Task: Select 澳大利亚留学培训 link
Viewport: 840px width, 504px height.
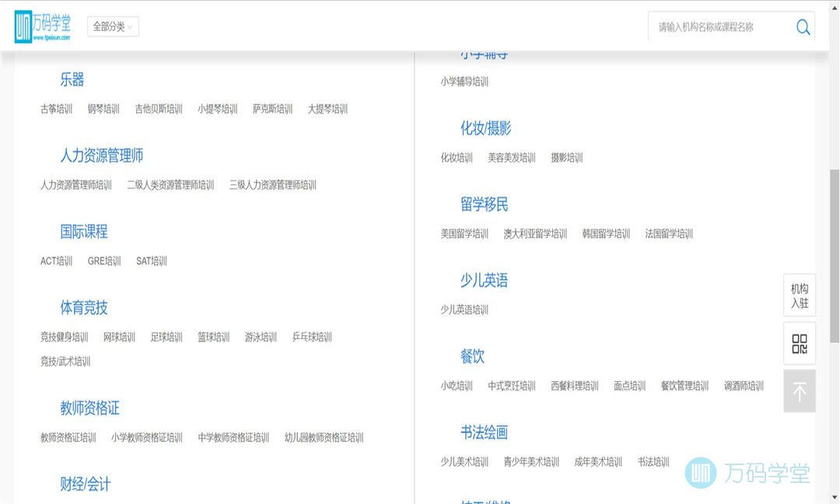Action: [x=535, y=234]
